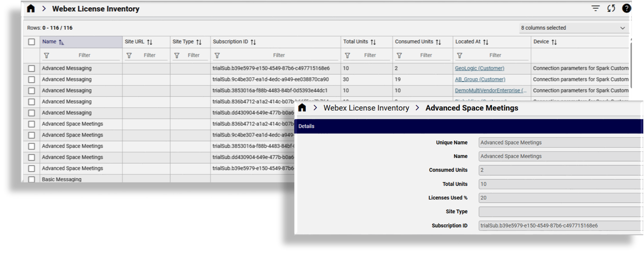Click the Consumed Units filter input
644x254 pixels.
[x=426, y=55]
